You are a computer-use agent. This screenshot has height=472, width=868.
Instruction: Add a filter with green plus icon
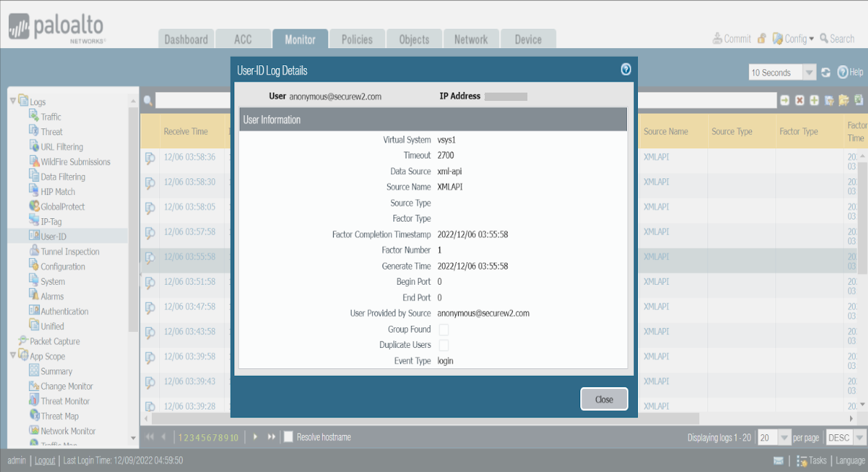tap(814, 101)
